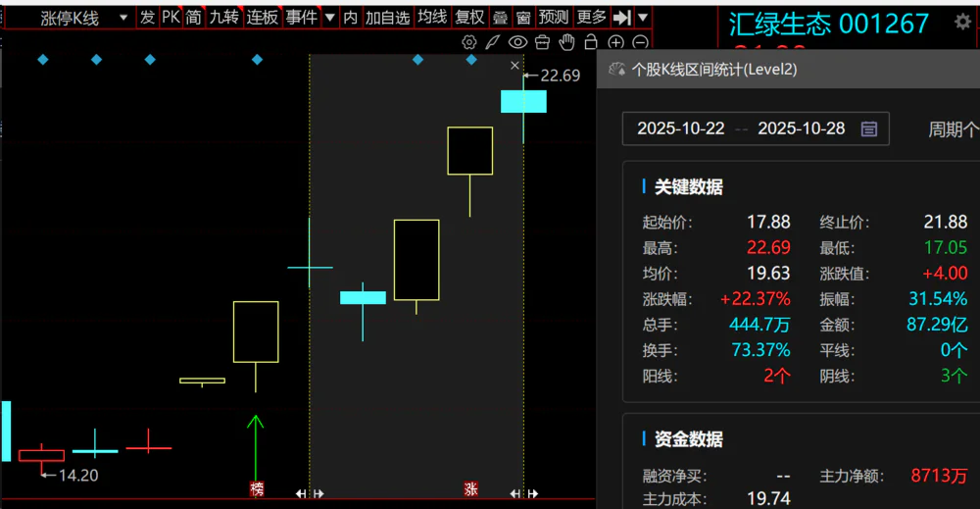Click the start date 2025-10-22 field
Viewport: 980px width, 509px height.
(680, 128)
